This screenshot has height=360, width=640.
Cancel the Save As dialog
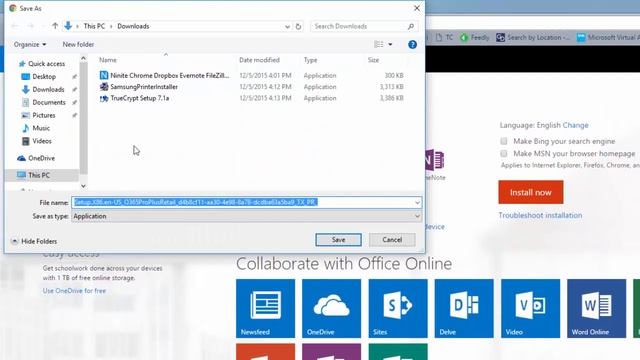(x=392, y=240)
